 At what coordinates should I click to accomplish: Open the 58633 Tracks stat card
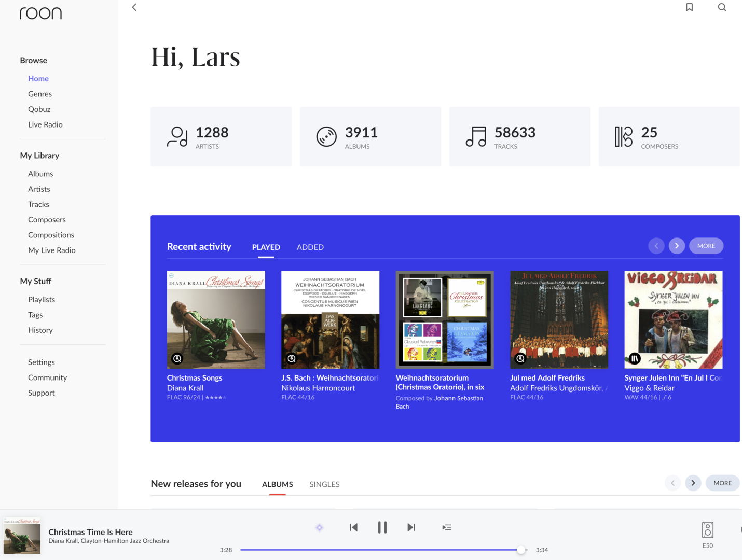pos(520,136)
